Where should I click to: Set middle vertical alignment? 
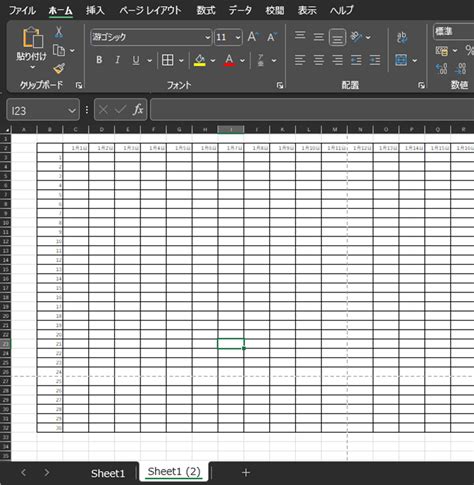point(319,37)
